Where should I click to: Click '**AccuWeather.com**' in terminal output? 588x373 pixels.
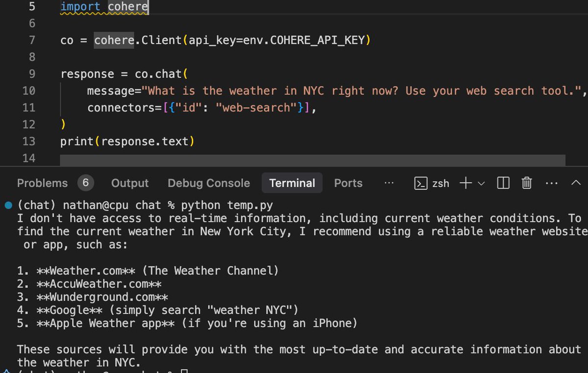pyautogui.click(x=99, y=283)
